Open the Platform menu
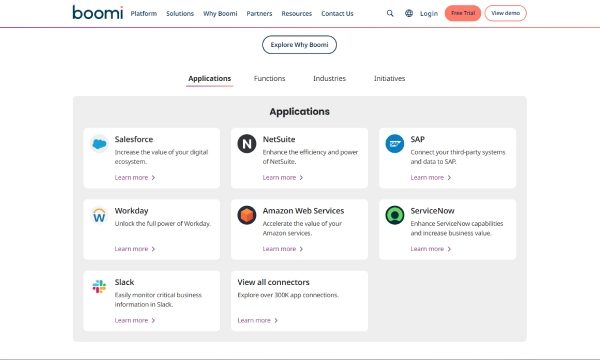 (x=143, y=13)
